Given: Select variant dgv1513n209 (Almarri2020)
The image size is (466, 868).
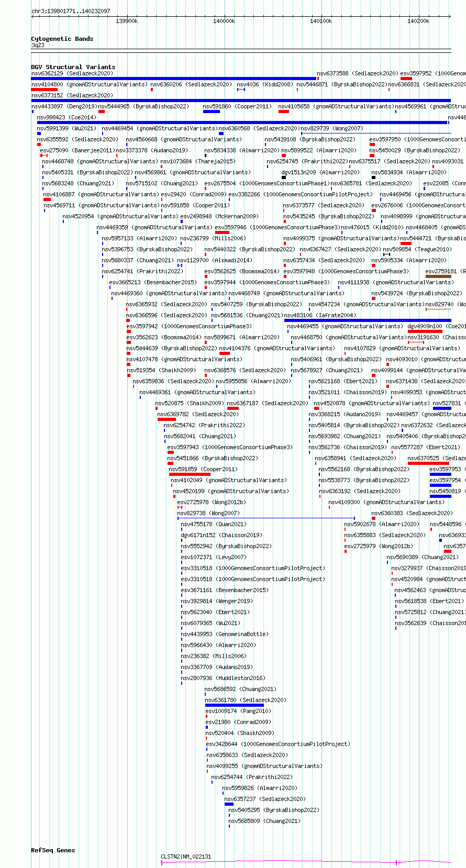Looking at the screenshot, I should [320, 172].
